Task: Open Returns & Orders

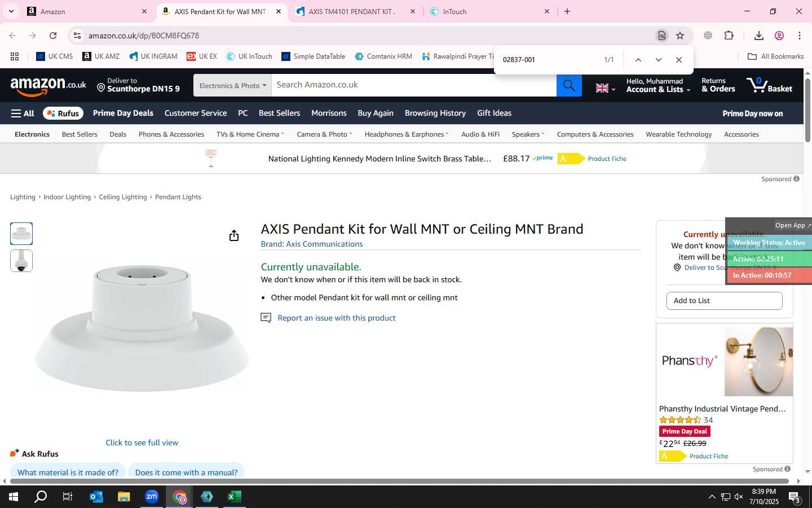Action: (x=718, y=85)
